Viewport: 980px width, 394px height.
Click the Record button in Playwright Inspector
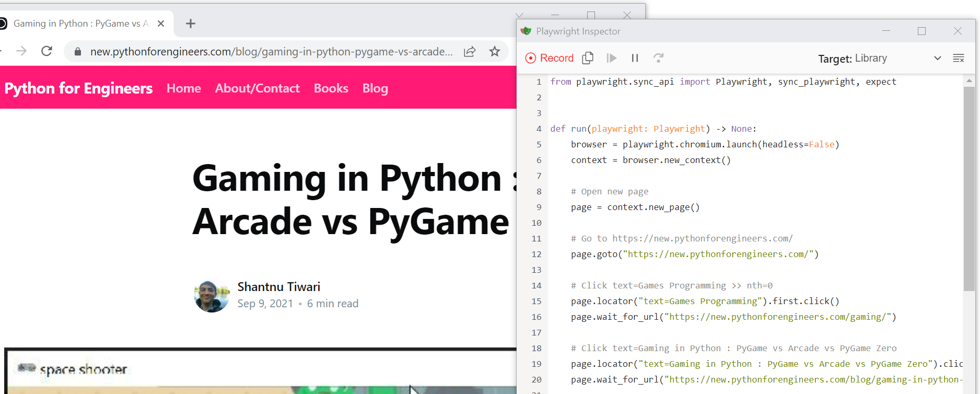coord(549,58)
